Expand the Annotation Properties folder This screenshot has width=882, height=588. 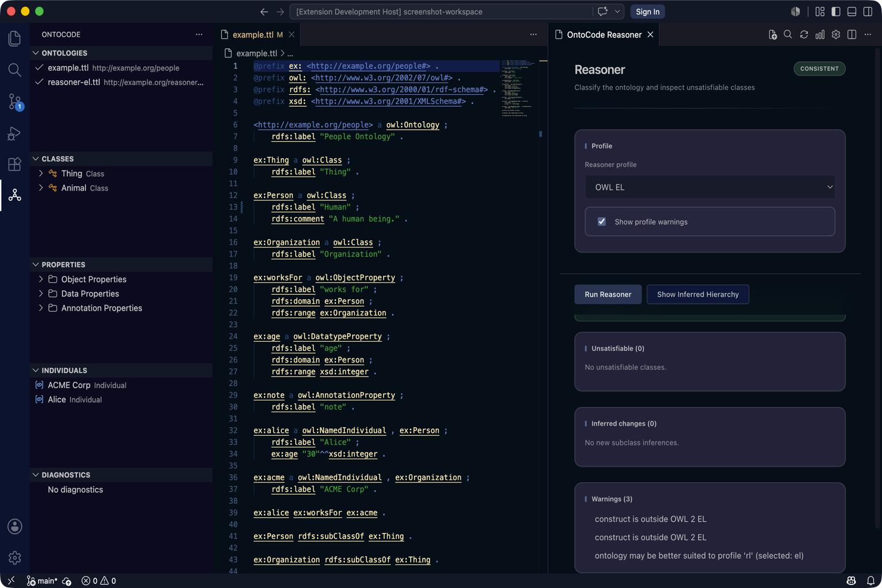click(x=41, y=308)
